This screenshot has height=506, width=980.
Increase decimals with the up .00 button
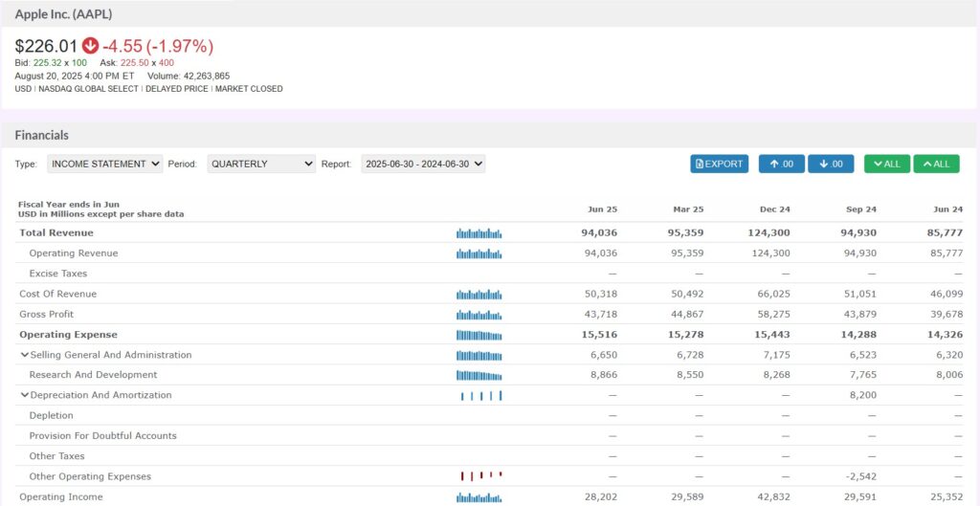781,164
